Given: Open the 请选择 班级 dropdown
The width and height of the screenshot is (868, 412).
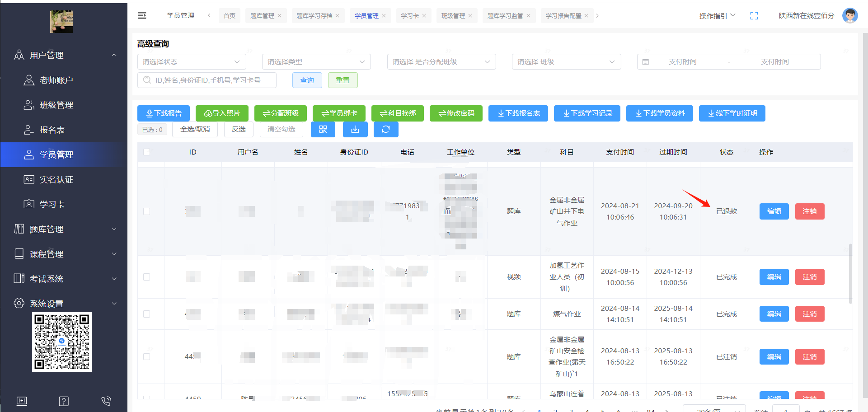Looking at the screenshot, I should click(566, 62).
